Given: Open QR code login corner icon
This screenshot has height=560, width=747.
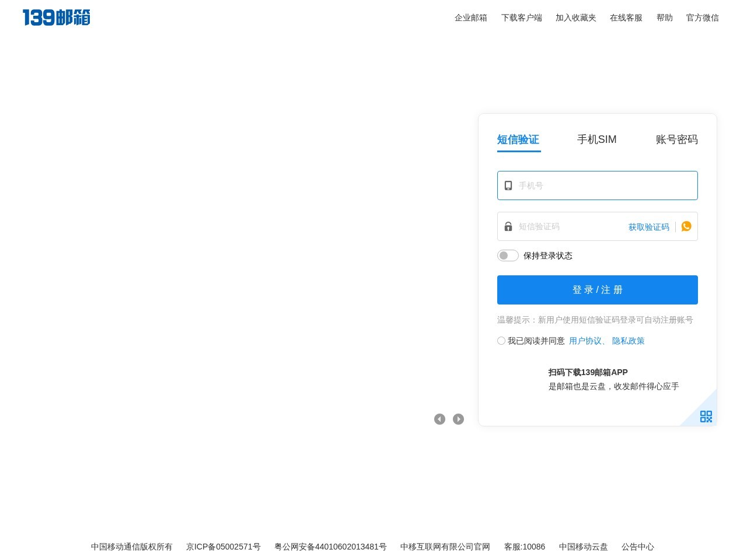Looking at the screenshot, I should click(x=706, y=416).
